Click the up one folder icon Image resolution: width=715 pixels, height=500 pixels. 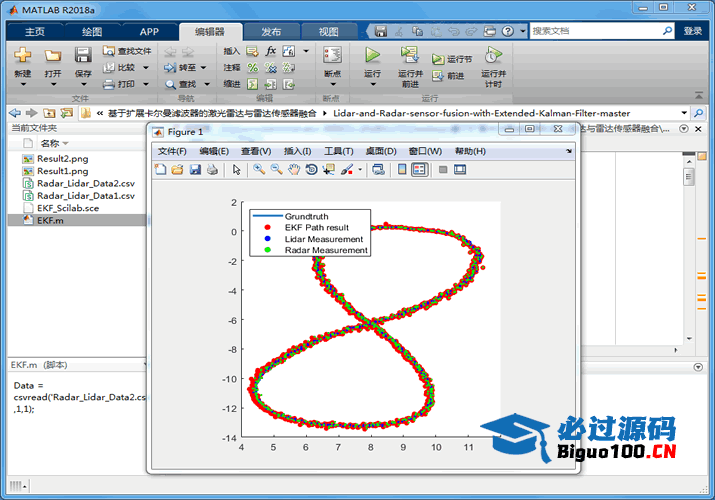pyautogui.click(x=49, y=113)
